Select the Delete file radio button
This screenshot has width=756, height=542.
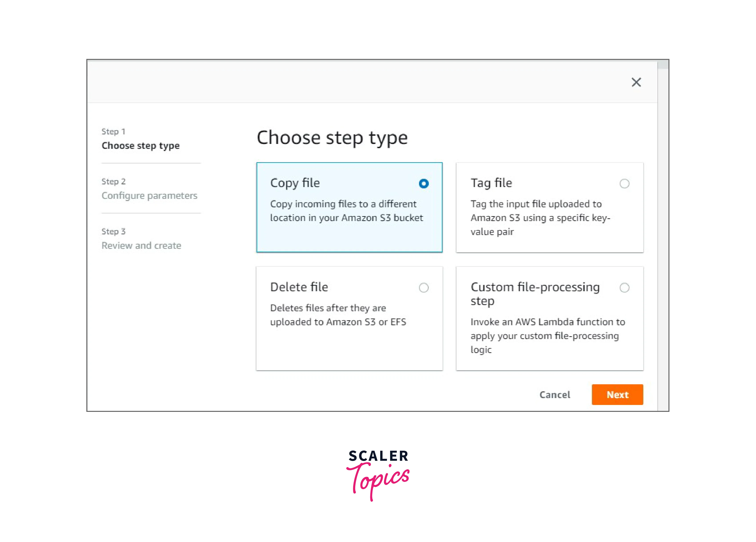pos(424,287)
